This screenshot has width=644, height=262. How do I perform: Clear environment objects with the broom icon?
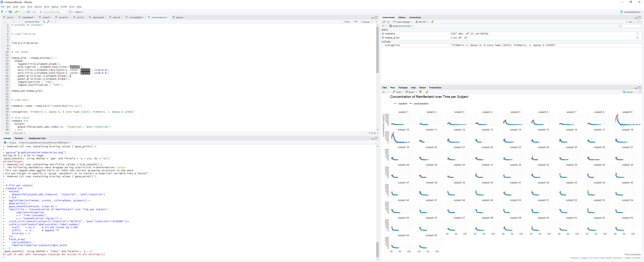432,22
